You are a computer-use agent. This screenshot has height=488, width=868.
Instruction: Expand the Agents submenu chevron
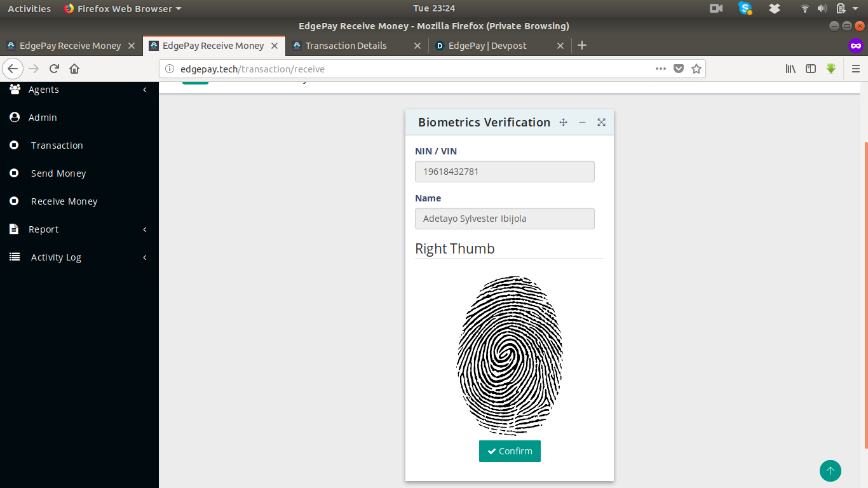tap(145, 90)
